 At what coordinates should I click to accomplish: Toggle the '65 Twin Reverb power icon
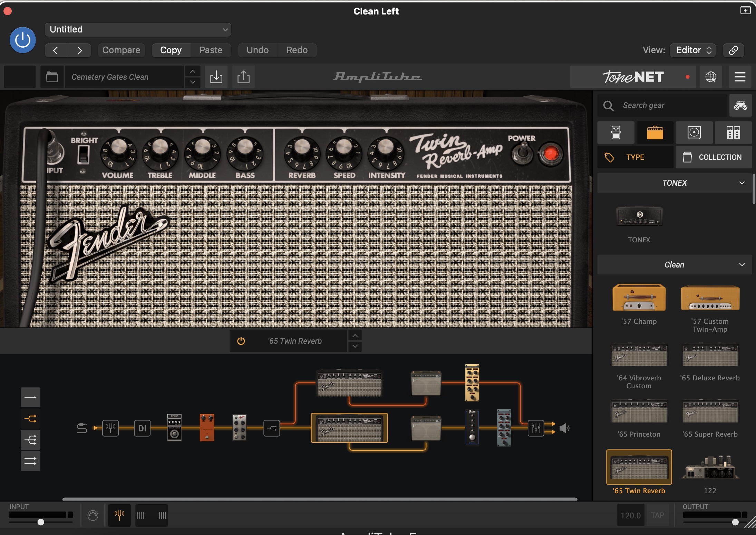pos(241,341)
